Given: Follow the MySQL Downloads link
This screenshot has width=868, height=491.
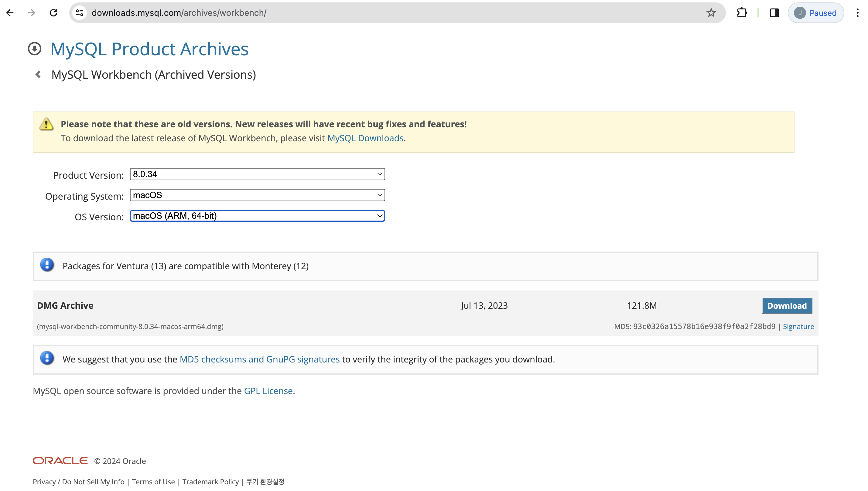Looking at the screenshot, I should click(x=365, y=138).
